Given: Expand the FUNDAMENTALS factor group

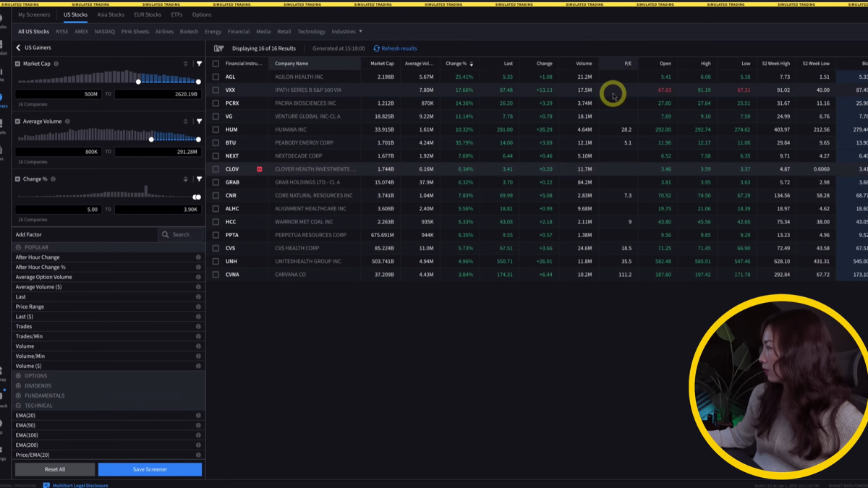Looking at the screenshot, I should point(18,395).
